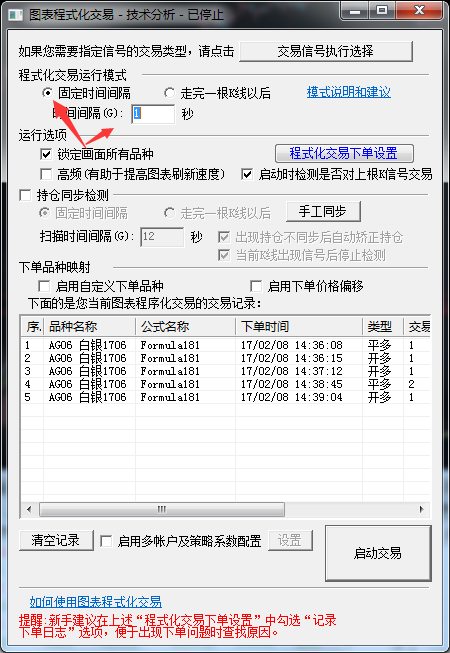Click the 扫描时间间隔 input field
The height and width of the screenshot is (653, 450).
point(162,237)
